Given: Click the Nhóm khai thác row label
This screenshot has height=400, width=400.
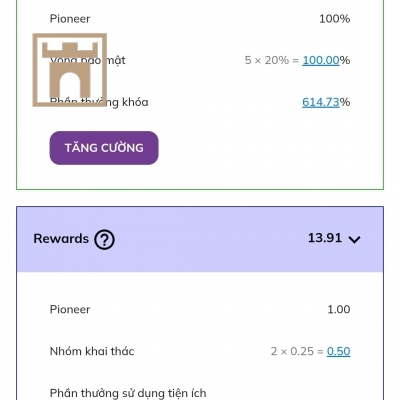Looking at the screenshot, I should [x=92, y=351].
